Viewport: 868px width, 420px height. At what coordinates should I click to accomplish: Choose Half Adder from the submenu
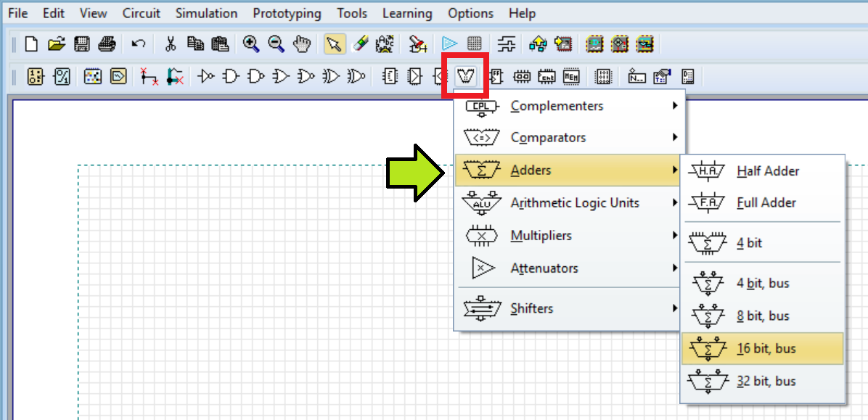pyautogui.click(x=762, y=171)
